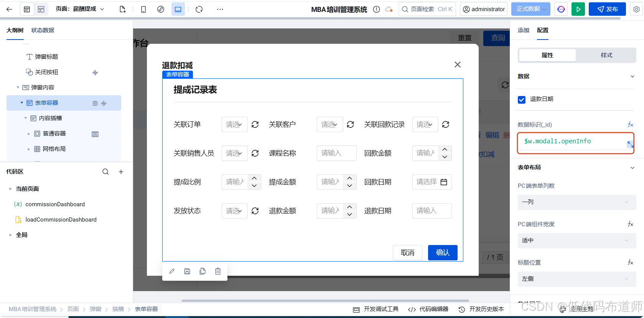Select the 属性 tab
The image size is (644, 318).
point(547,55)
